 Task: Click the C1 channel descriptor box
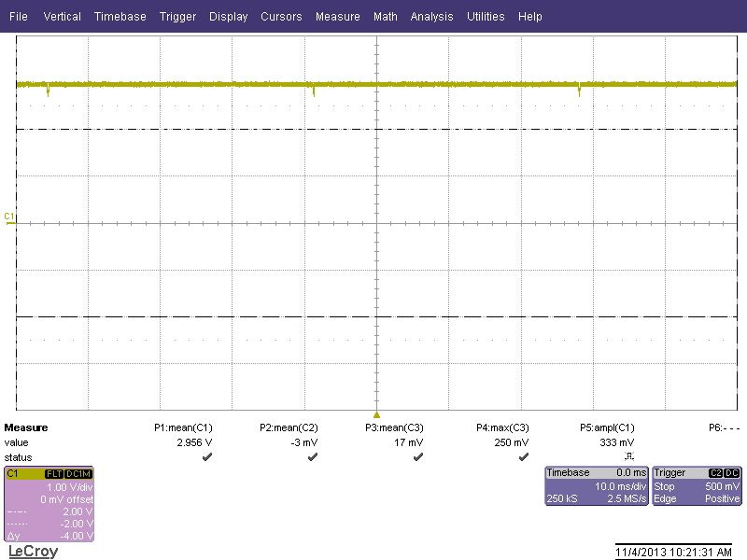tap(49, 504)
